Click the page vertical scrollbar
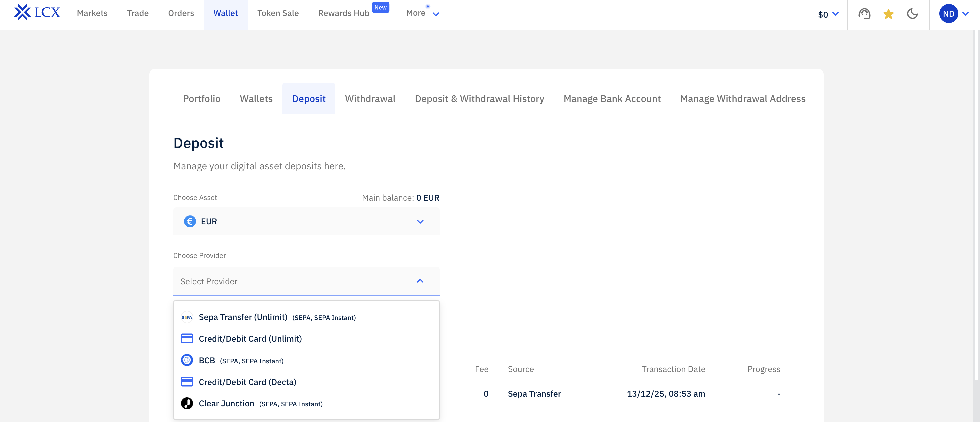This screenshot has height=422, width=980. 976,205
